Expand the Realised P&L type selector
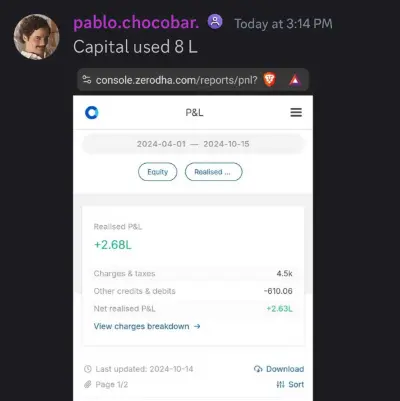The width and height of the screenshot is (400, 401). [213, 172]
